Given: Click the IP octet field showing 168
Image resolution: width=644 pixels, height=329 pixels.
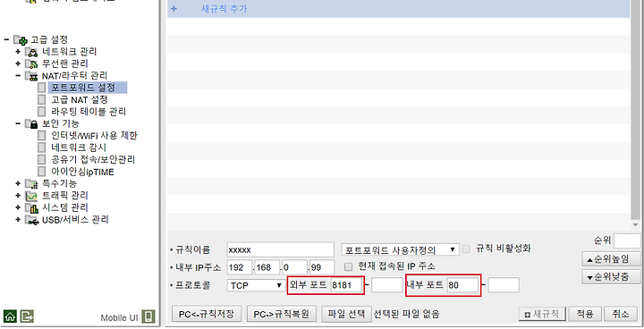Looking at the screenshot, I should [x=267, y=267].
